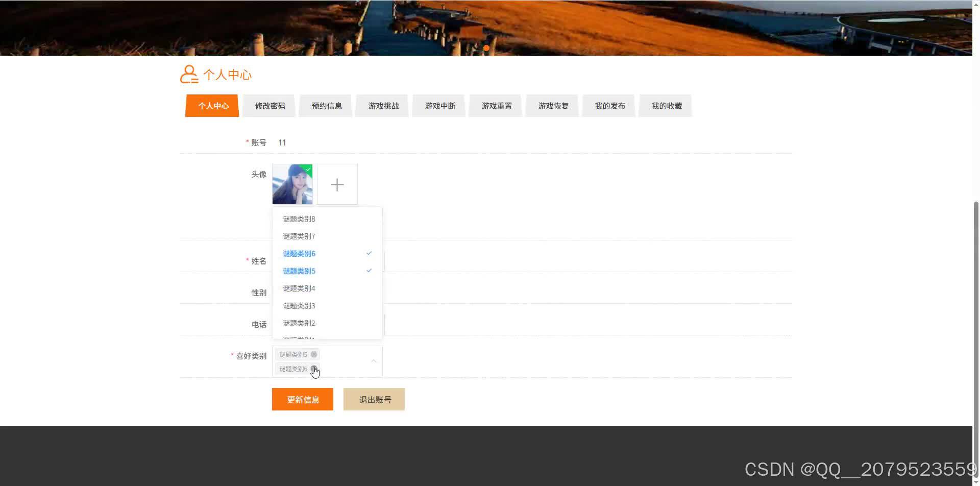Remove the 谜题类别6 tag with its x icon
This screenshot has height=486, width=980.
314,369
